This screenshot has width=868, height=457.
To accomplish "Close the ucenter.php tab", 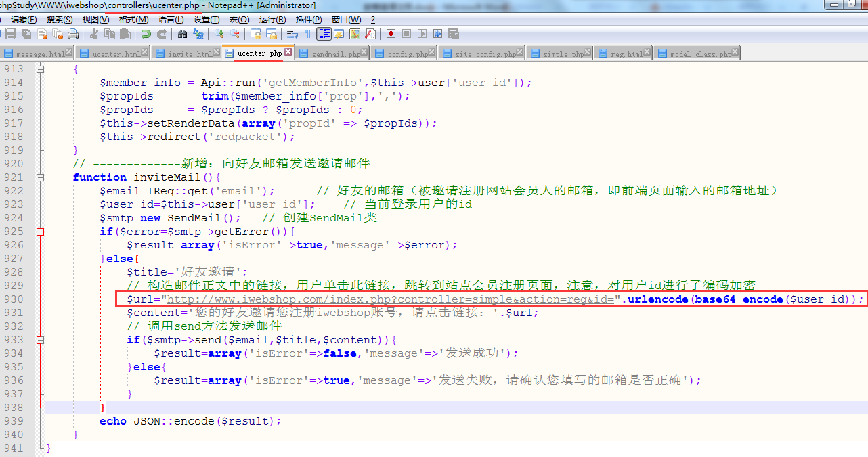I will click(288, 52).
